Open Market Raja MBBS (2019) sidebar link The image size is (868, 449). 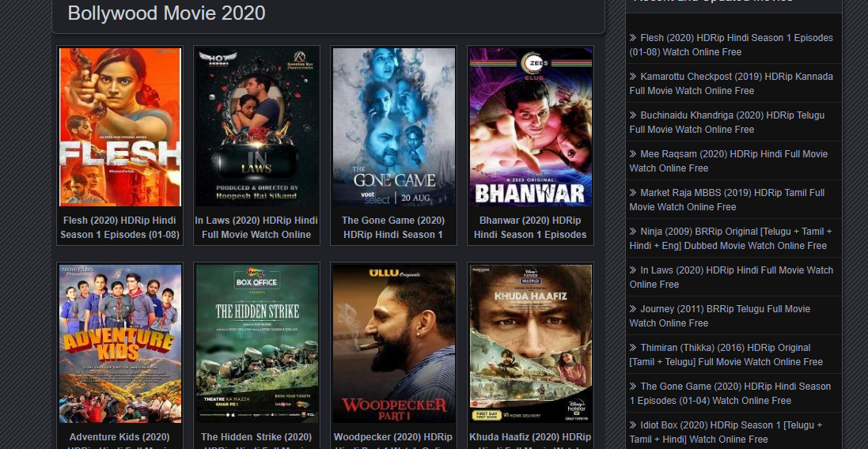[727, 200]
